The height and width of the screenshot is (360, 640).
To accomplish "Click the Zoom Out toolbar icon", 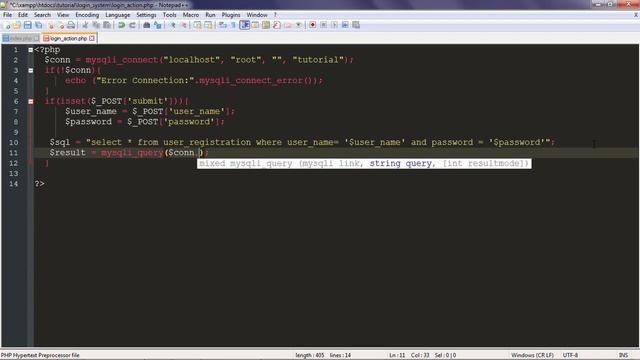I will (x=184, y=25).
